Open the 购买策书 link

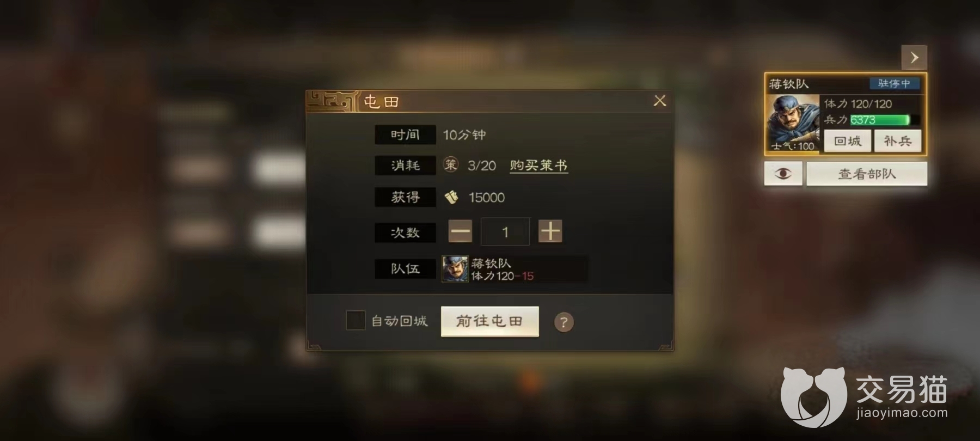click(x=538, y=166)
